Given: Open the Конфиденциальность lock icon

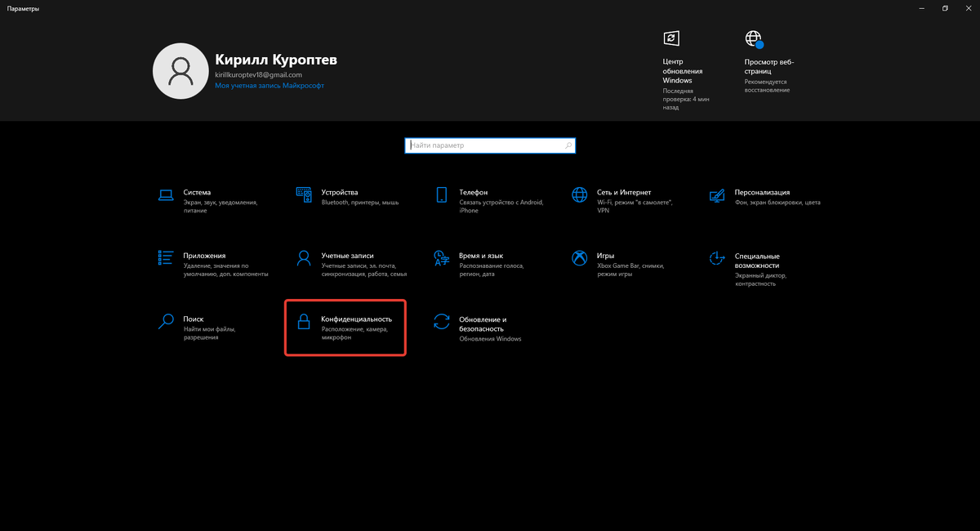Looking at the screenshot, I should (304, 322).
